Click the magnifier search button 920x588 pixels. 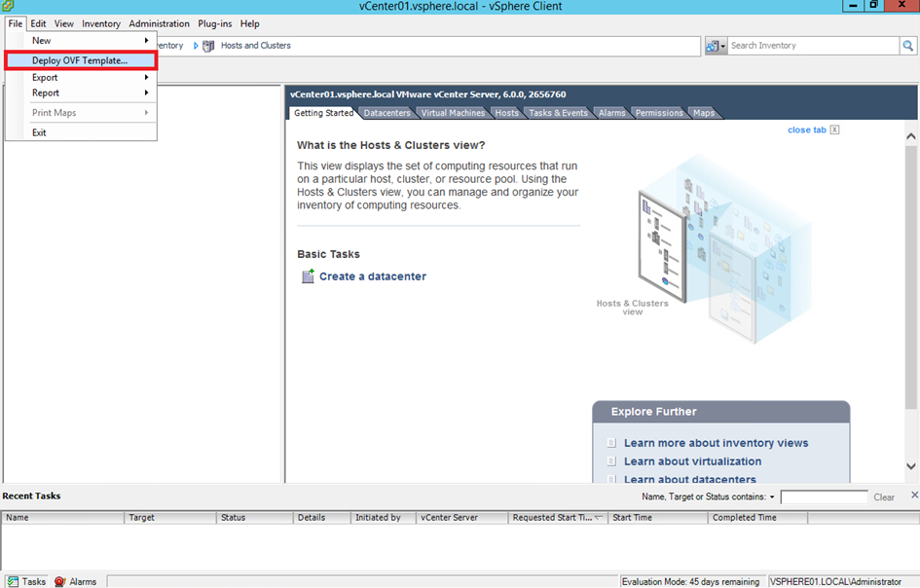coord(907,46)
